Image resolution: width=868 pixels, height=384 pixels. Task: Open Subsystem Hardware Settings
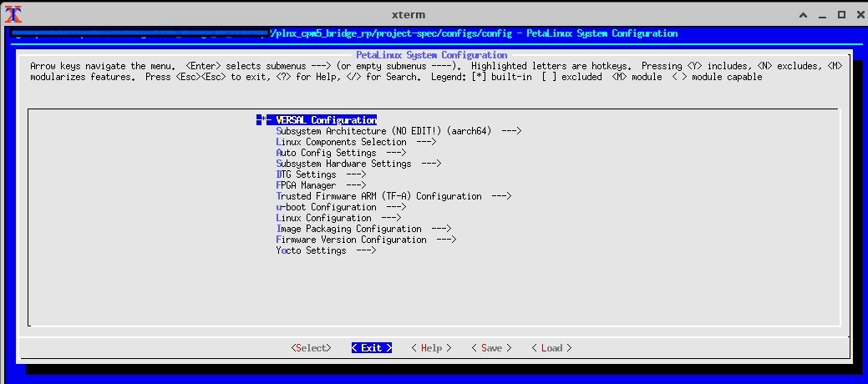click(358, 164)
